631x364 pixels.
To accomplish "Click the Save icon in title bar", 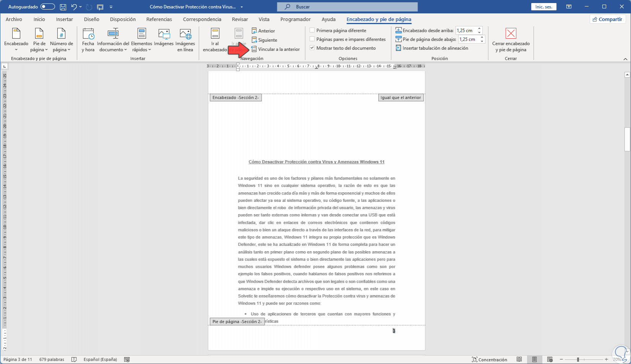I will [x=63, y=7].
